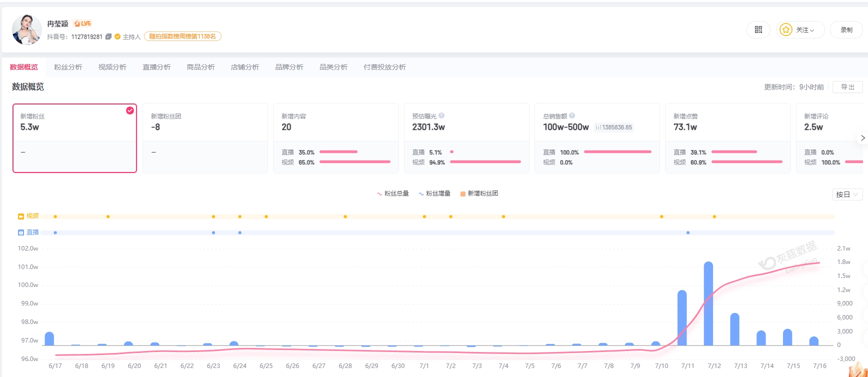Open the 按日 granularity dropdown
Viewport: 868px width, 377px height.
tap(847, 194)
